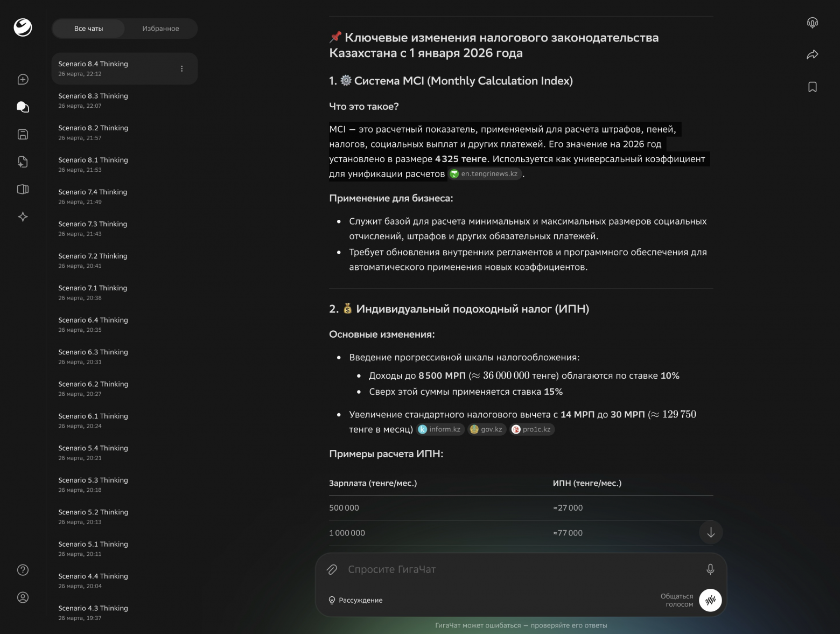Open account settings via the profile icon
The height and width of the screenshot is (634, 840).
click(x=23, y=597)
